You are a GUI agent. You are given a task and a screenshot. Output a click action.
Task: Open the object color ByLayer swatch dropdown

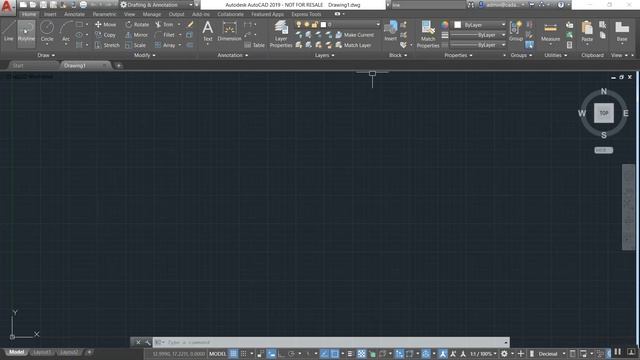[480, 25]
